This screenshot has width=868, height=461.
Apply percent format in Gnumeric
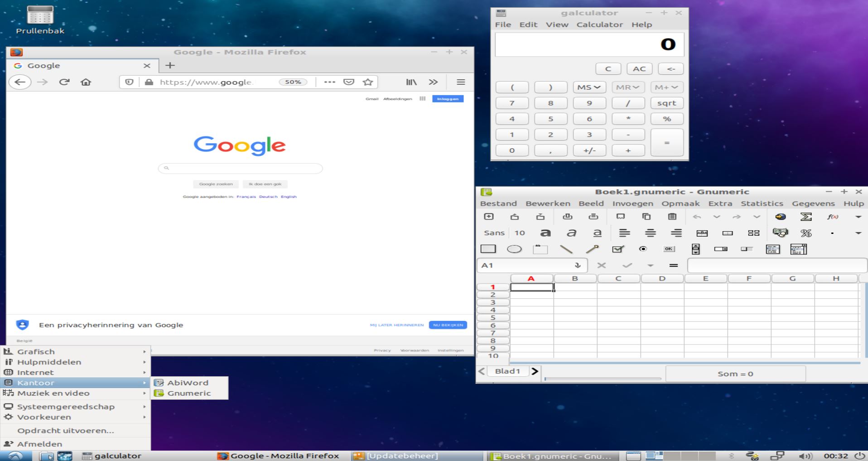point(806,233)
